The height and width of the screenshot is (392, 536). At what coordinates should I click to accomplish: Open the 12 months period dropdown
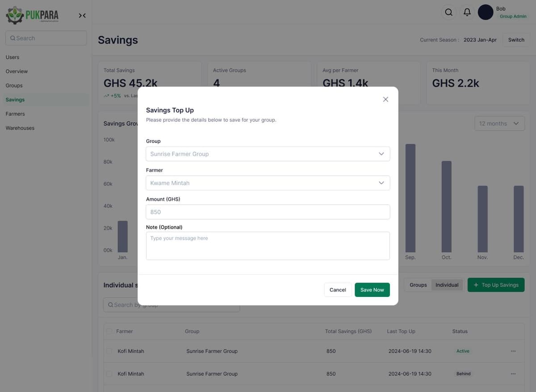[499, 123]
